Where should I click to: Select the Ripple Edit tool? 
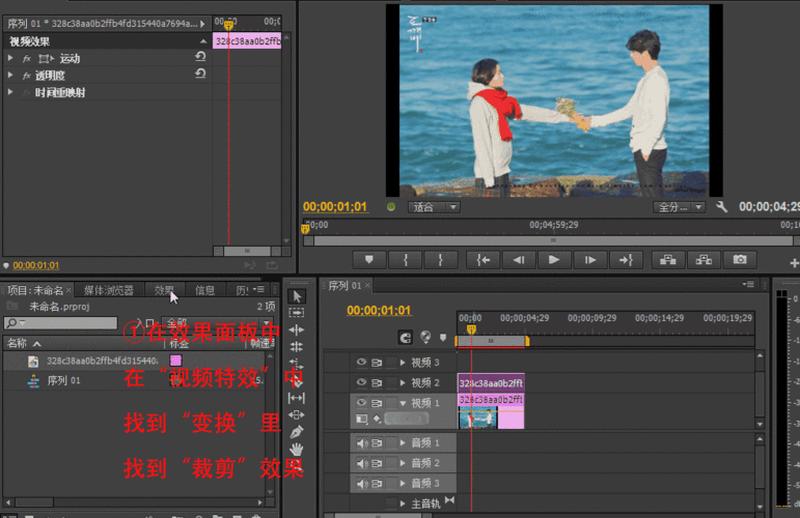pyautogui.click(x=296, y=330)
